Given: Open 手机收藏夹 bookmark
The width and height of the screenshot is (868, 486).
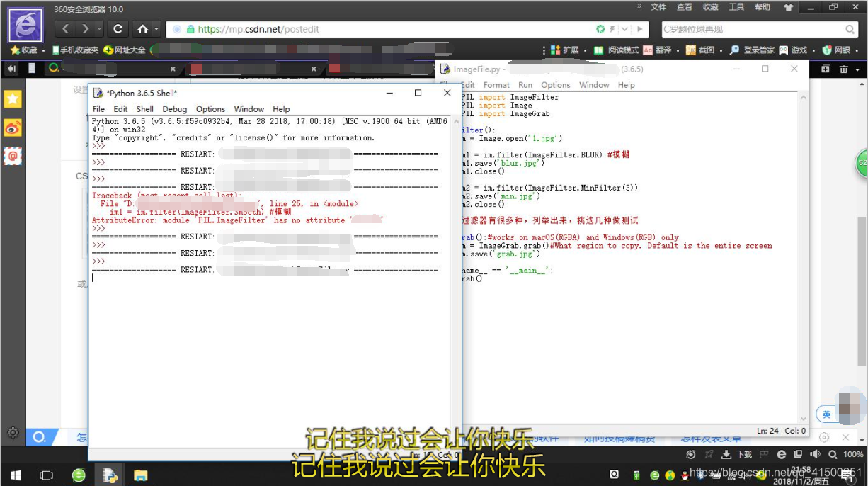Looking at the screenshot, I should pyautogui.click(x=75, y=50).
